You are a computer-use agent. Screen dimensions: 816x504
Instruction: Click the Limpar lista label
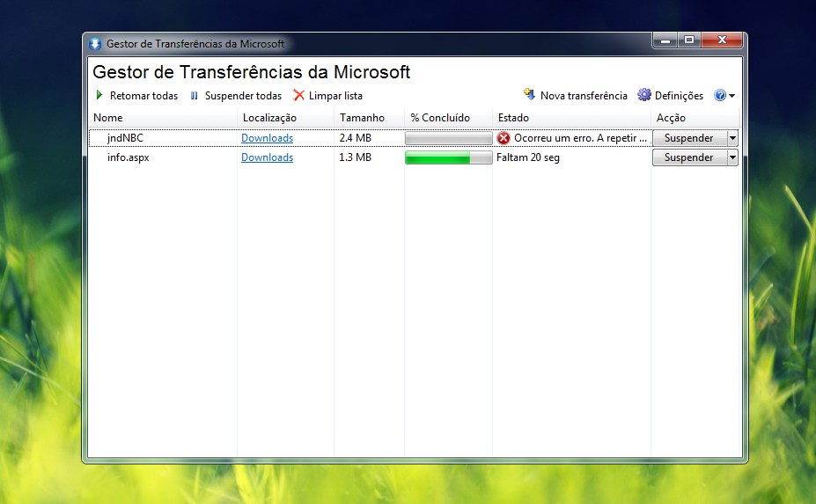click(x=335, y=96)
